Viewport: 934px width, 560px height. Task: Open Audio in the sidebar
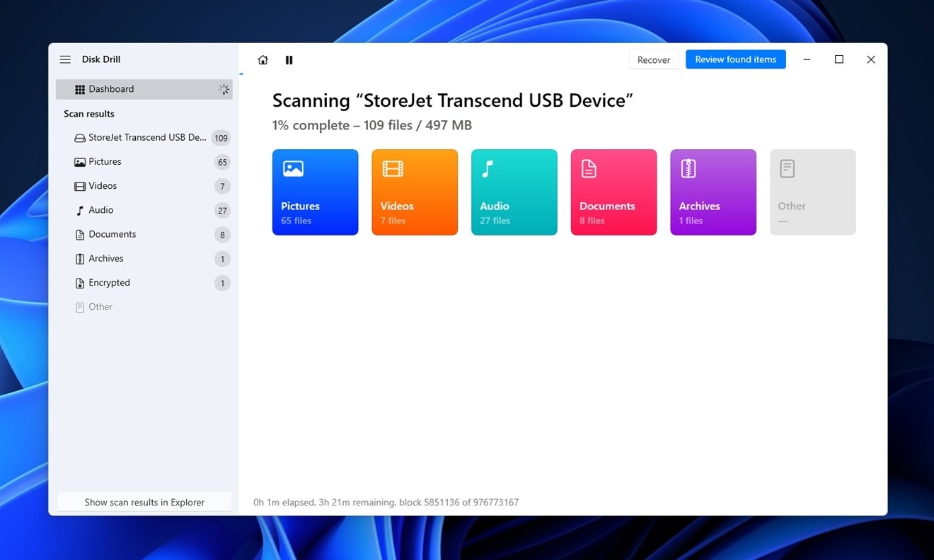pos(144,210)
